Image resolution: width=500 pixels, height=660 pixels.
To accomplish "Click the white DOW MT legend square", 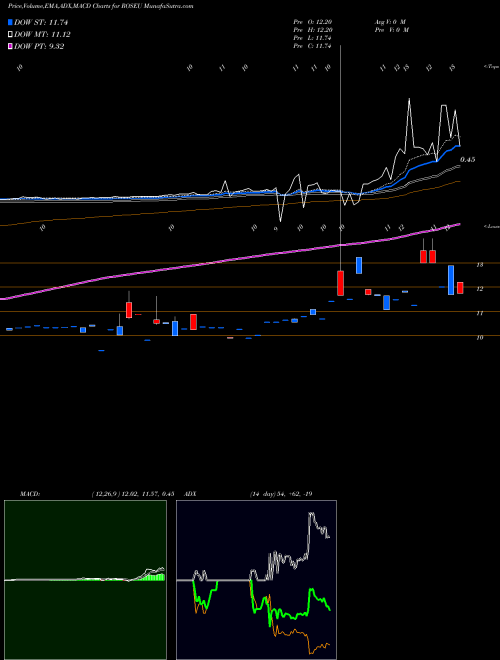I will [10, 35].
